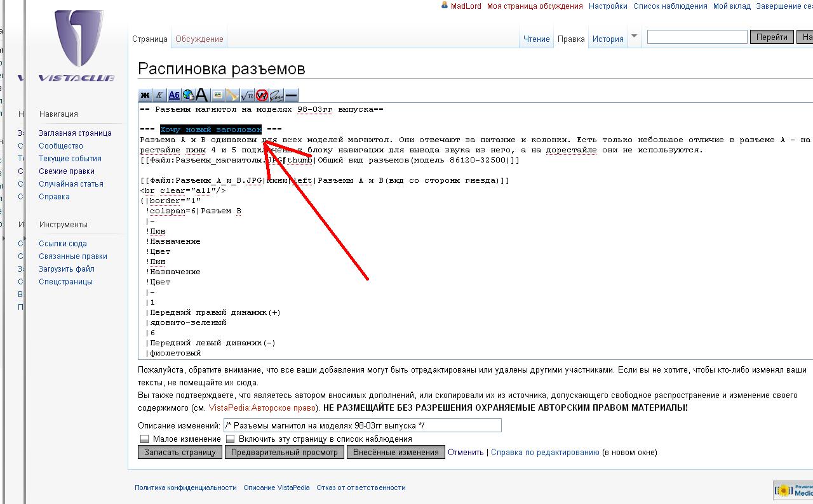Insert math formula with the square root icon
This screenshot has width=813, height=504.
pyautogui.click(x=247, y=95)
